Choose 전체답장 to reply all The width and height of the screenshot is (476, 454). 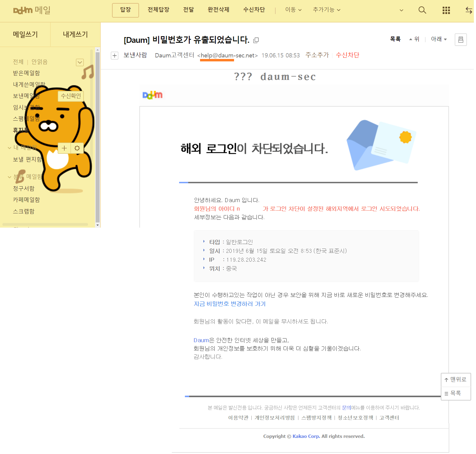pos(158,10)
